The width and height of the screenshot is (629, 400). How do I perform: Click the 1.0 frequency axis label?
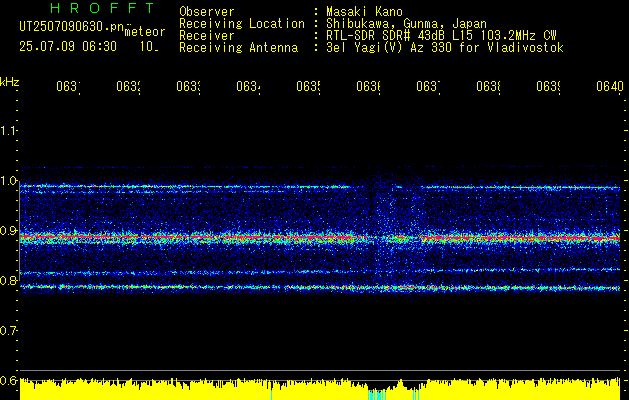(8, 181)
